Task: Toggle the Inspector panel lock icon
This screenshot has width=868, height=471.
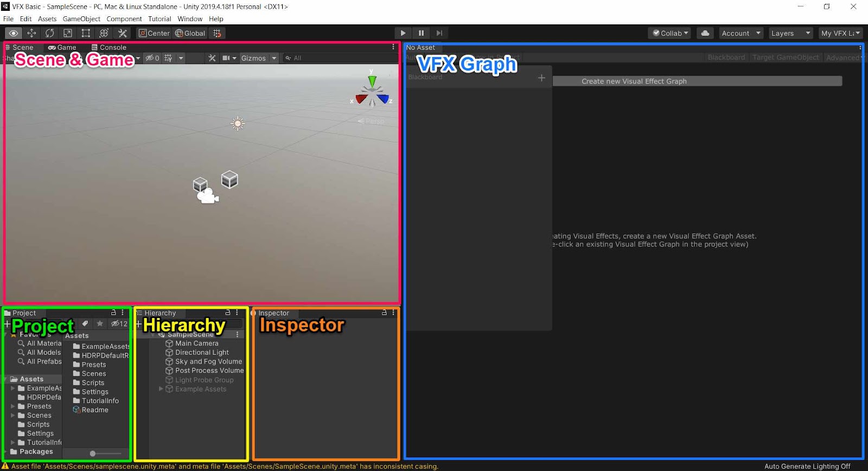Action: (x=384, y=313)
